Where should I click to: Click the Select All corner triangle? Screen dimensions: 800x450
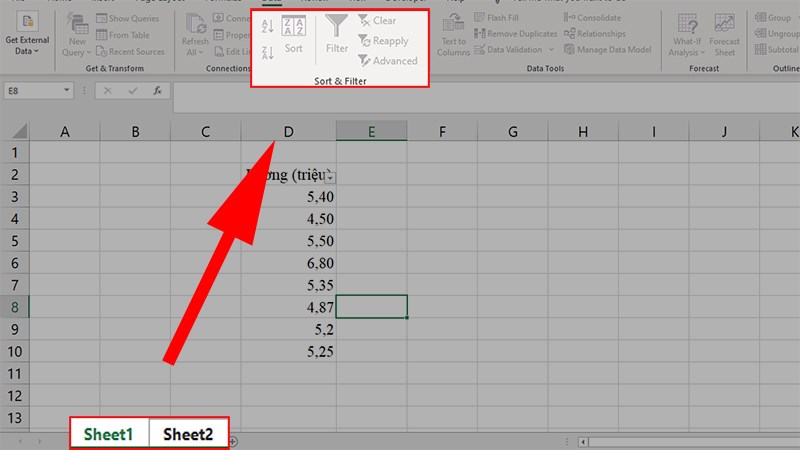point(19,132)
